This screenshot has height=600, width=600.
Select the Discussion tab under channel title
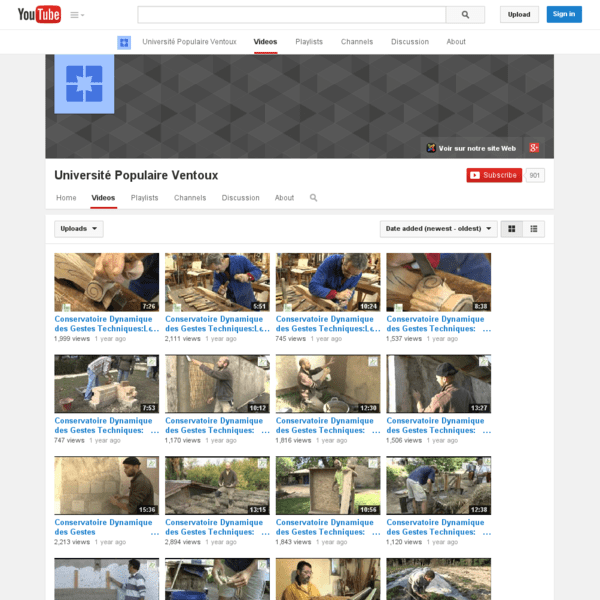click(x=240, y=198)
